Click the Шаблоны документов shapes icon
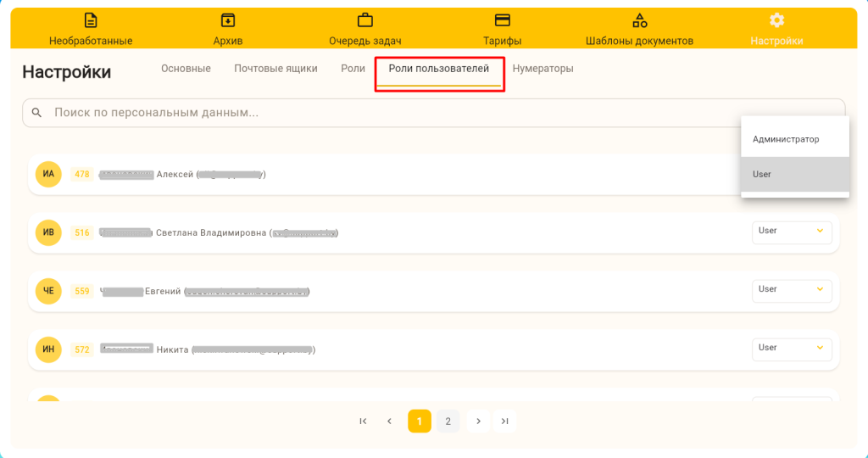Viewport: 868px width, 458px height. click(x=639, y=20)
